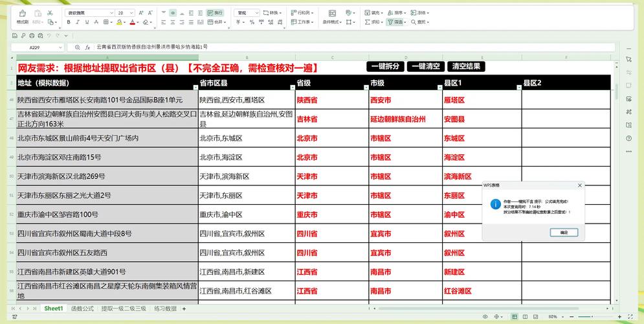Viewport: 644px width, 324px height.
Task: Click the print icon in quick access bar
Action: pos(32,36)
